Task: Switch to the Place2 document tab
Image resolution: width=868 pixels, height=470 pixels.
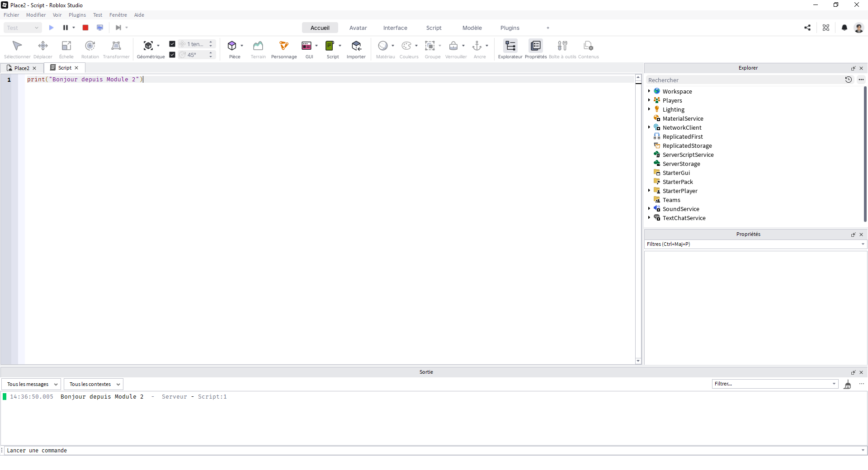Action: click(x=22, y=68)
